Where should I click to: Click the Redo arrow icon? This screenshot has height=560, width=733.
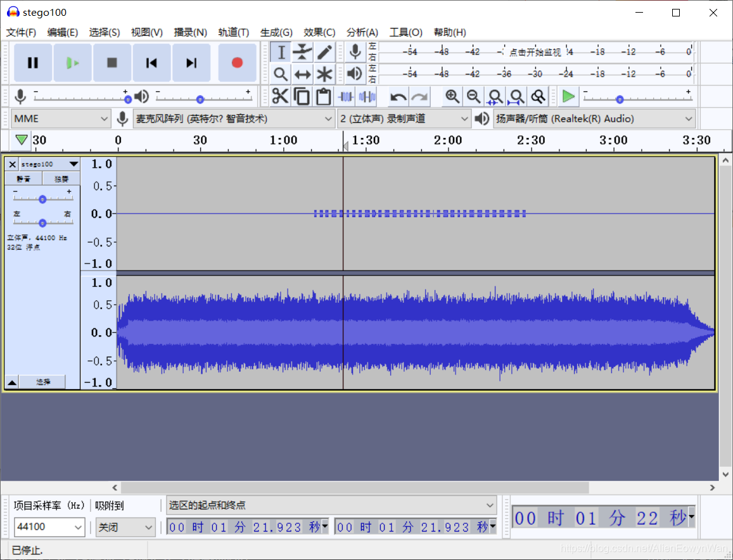point(420,96)
